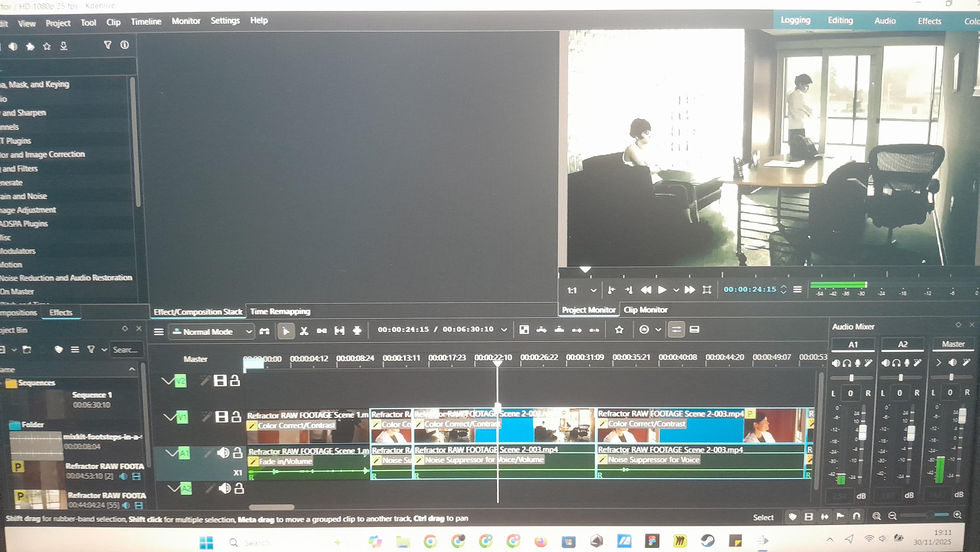980x552 pixels.
Task: Switch to the Editing workspace layout
Action: point(840,20)
